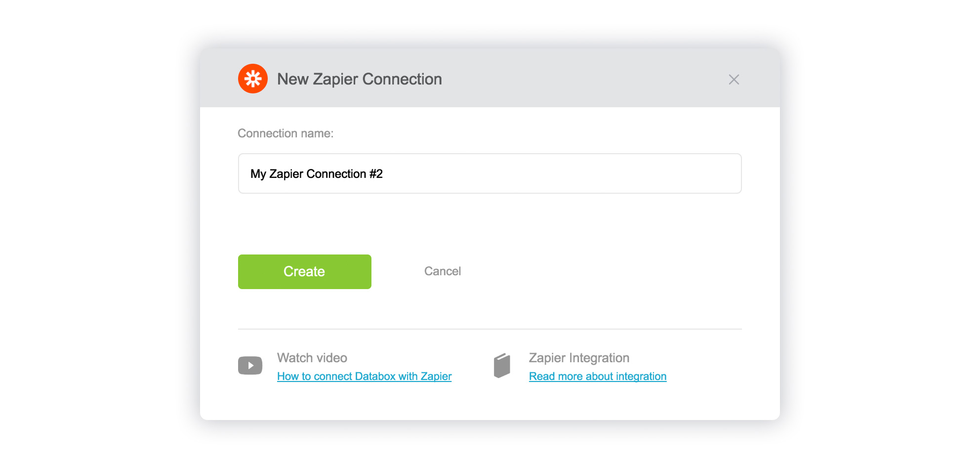Click the word Databox in the video link
Image resolution: width=980 pixels, height=465 pixels.
tap(375, 377)
